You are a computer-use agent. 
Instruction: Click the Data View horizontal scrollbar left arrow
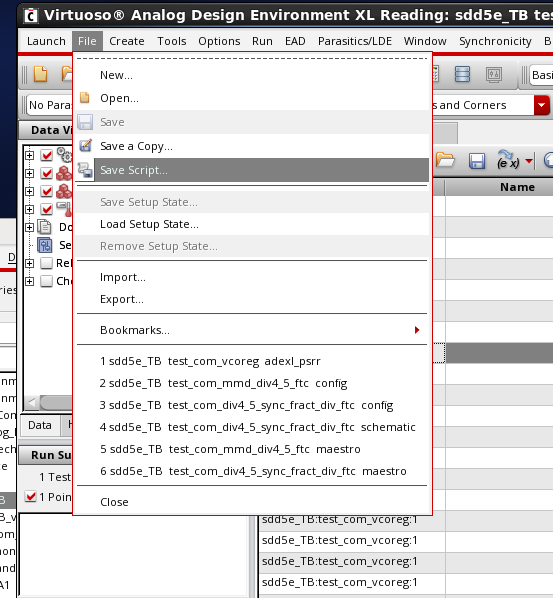point(32,402)
